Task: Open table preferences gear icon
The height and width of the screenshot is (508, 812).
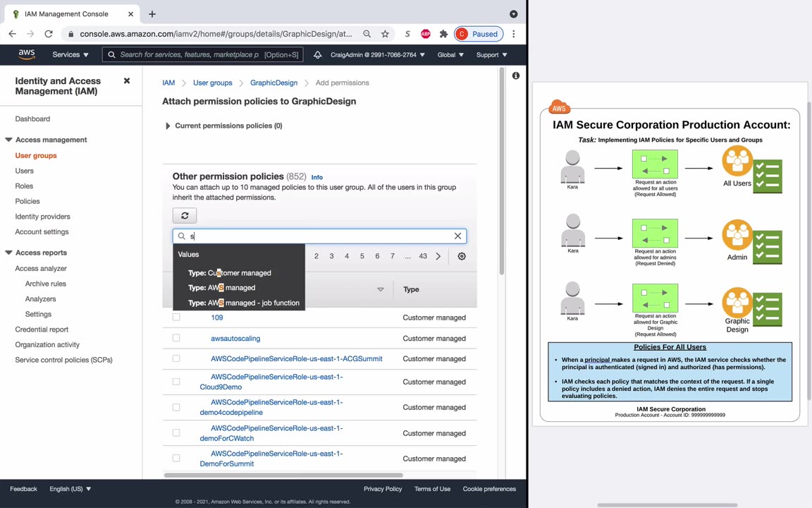Action: click(x=462, y=256)
